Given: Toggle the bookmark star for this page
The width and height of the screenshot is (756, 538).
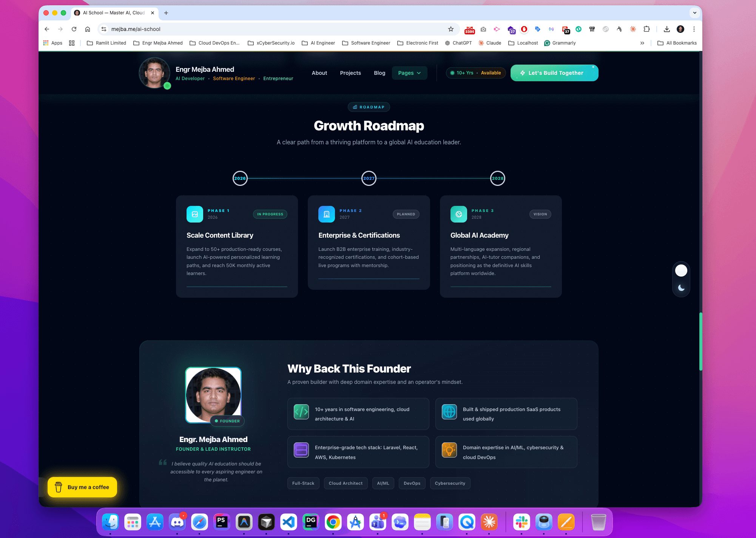Looking at the screenshot, I should pos(451,29).
